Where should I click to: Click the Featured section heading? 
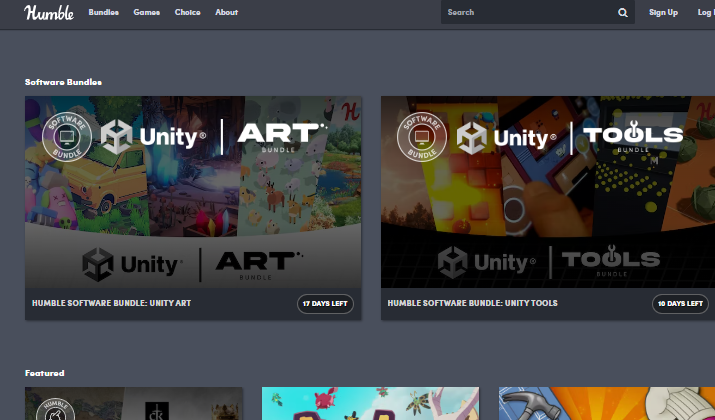[x=45, y=373]
